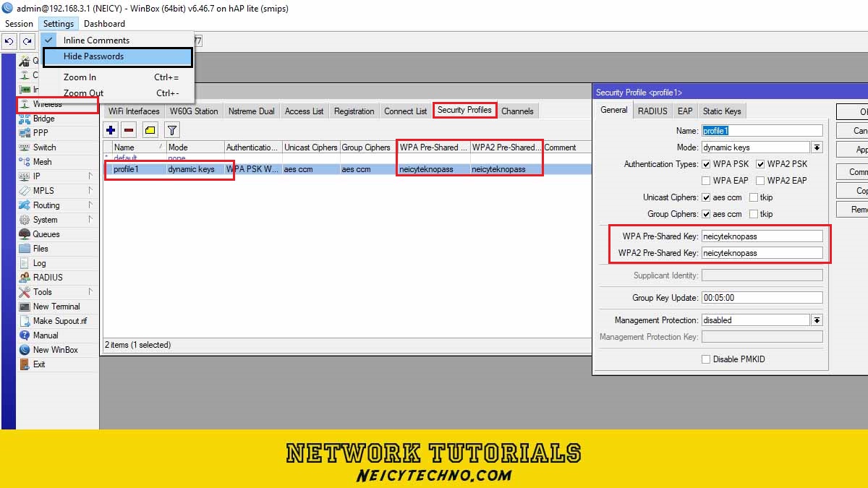Open RADIUS from the left sidebar

(x=48, y=278)
